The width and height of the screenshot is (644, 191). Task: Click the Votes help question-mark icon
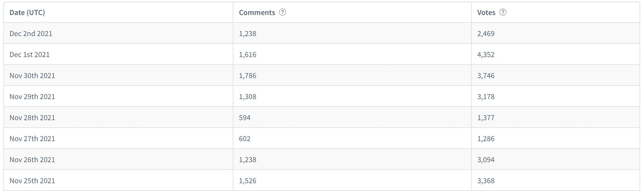(503, 12)
